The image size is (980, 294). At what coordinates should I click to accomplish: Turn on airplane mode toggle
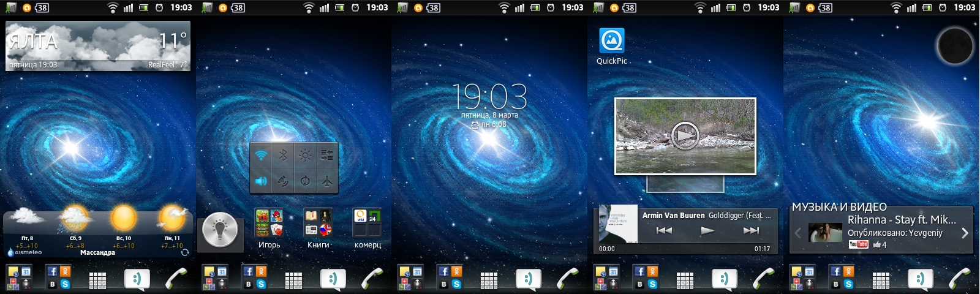[x=327, y=181]
